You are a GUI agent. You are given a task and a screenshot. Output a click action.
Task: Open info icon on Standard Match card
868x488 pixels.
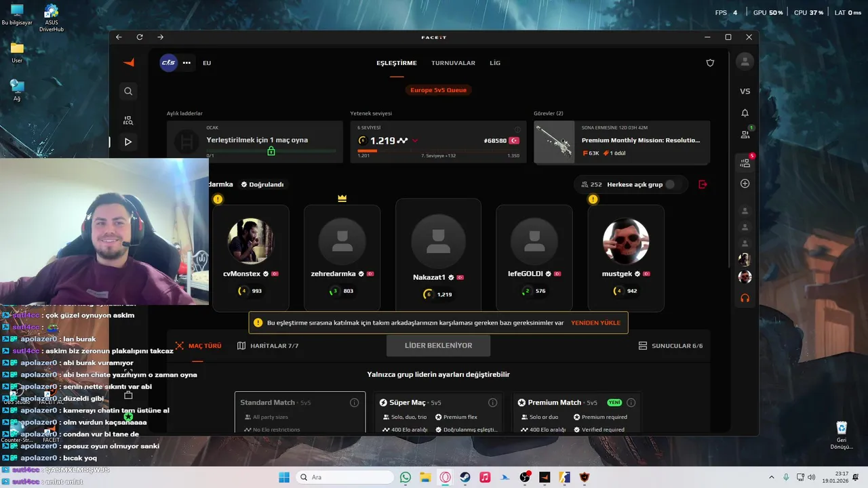tap(354, 403)
